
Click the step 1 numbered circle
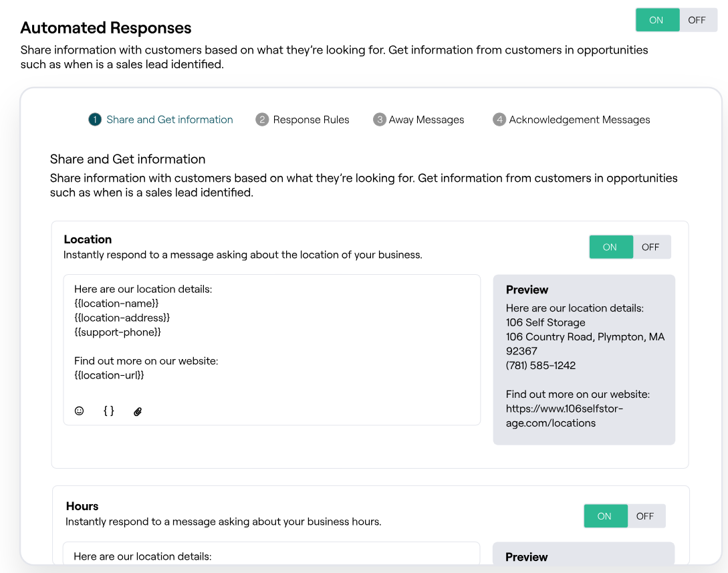(x=96, y=119)
